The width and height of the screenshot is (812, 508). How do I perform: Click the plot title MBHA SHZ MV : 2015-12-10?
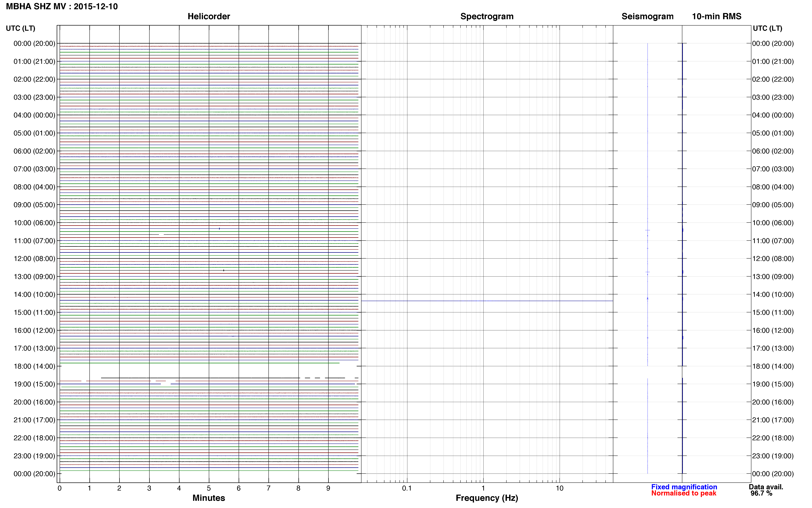(x=62, y=6)
